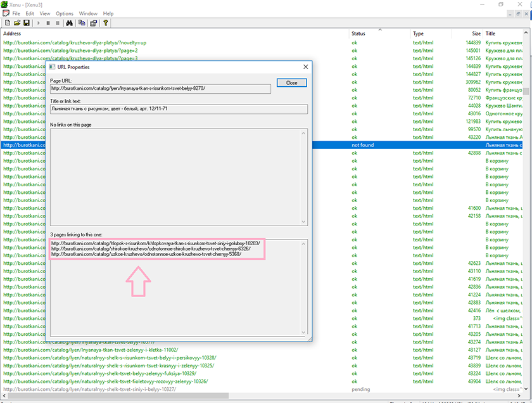Viewport: 532px width, 403px height.
Task: Select the shirokoe-kruzhevo linking page URL
Action: tap(151, 249)
